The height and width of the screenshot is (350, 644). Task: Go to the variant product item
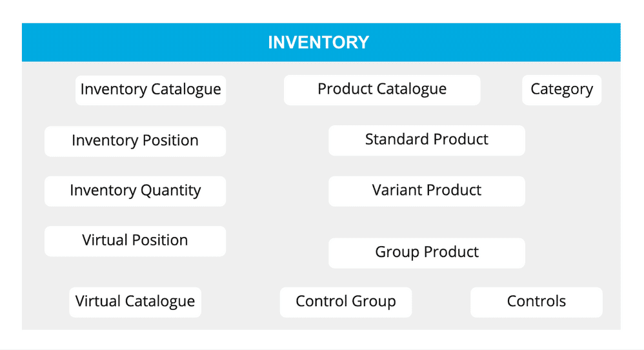[x=427, y=191]
